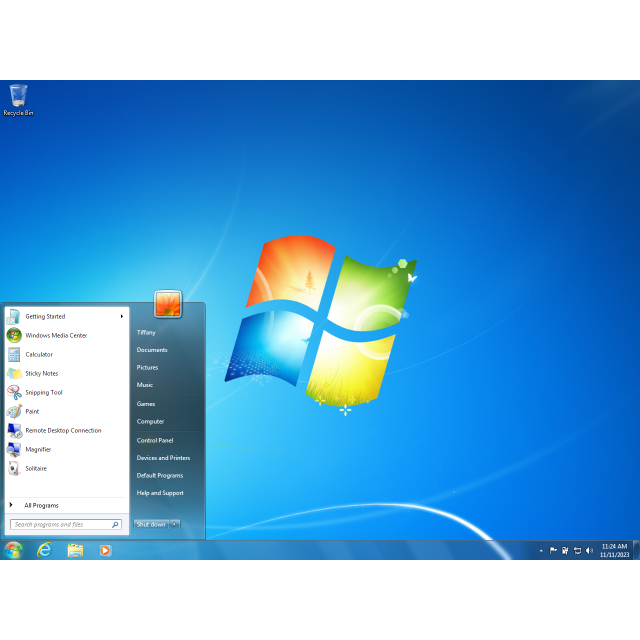The width and height of the screenshot is (640, 640).
Task: Click the Shut down button
Action: click(x=151, y=524)
